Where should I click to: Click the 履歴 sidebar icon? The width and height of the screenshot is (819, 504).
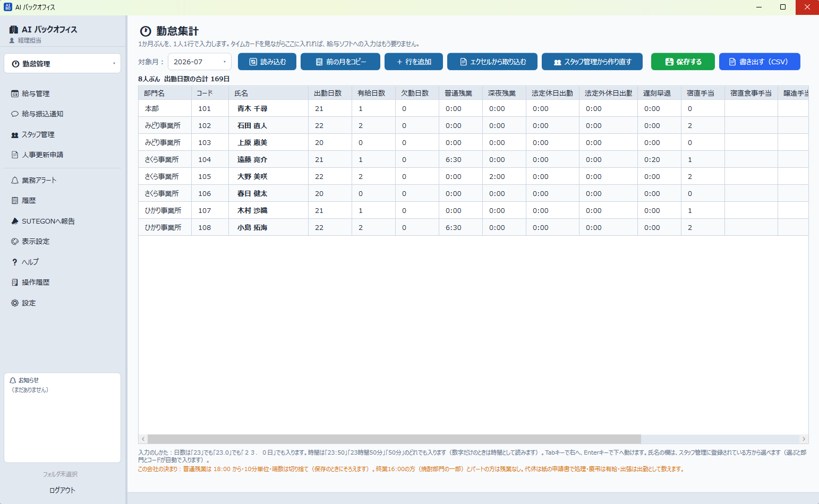coord(15,200)
